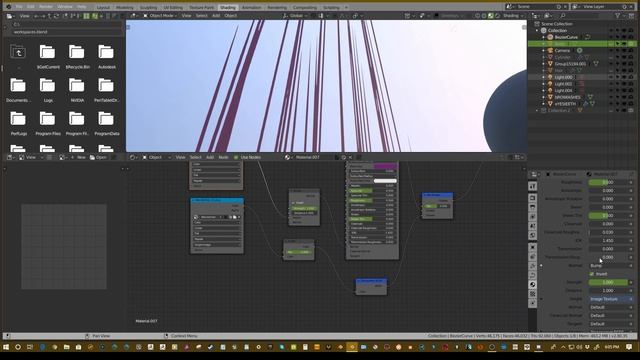Open the viewport Shading options dropdown
640x360 pixels.
point(512,16)
